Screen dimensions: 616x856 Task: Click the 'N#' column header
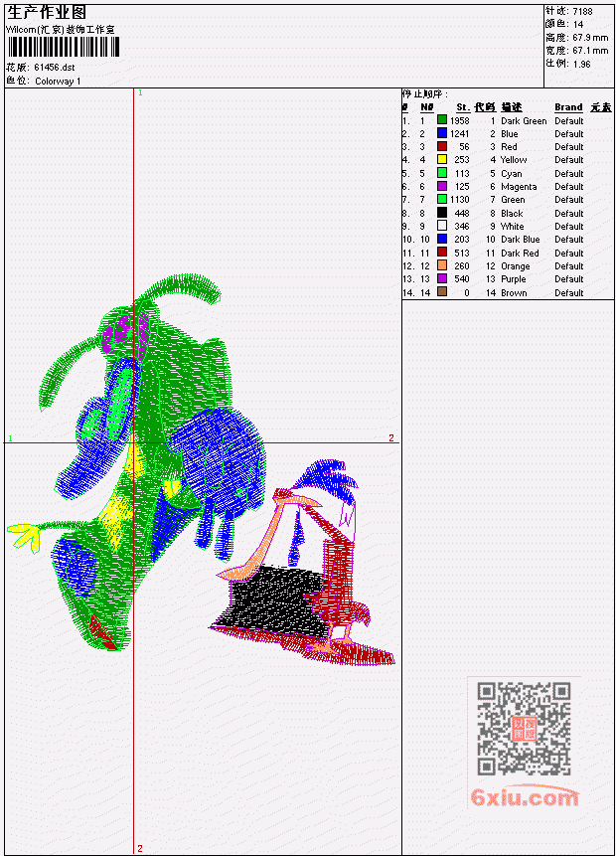click(426, 107)
